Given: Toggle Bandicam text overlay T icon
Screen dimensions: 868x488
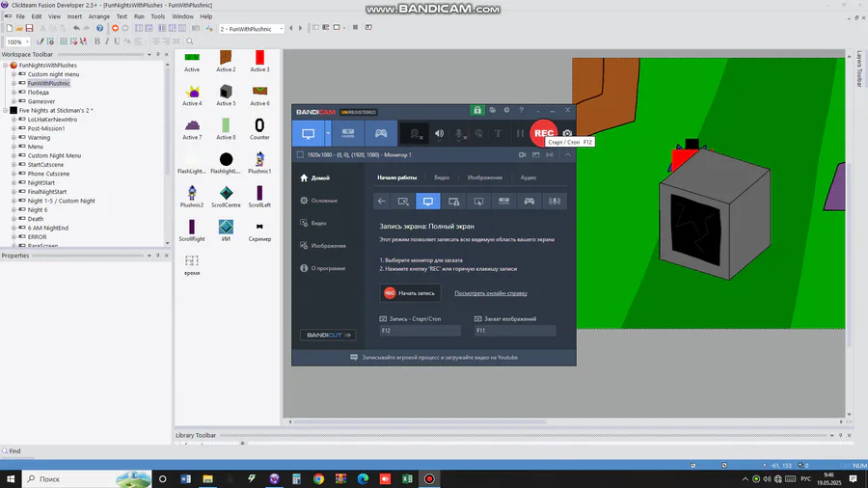Looking at the screenshot, I should (x=499, y=133).
